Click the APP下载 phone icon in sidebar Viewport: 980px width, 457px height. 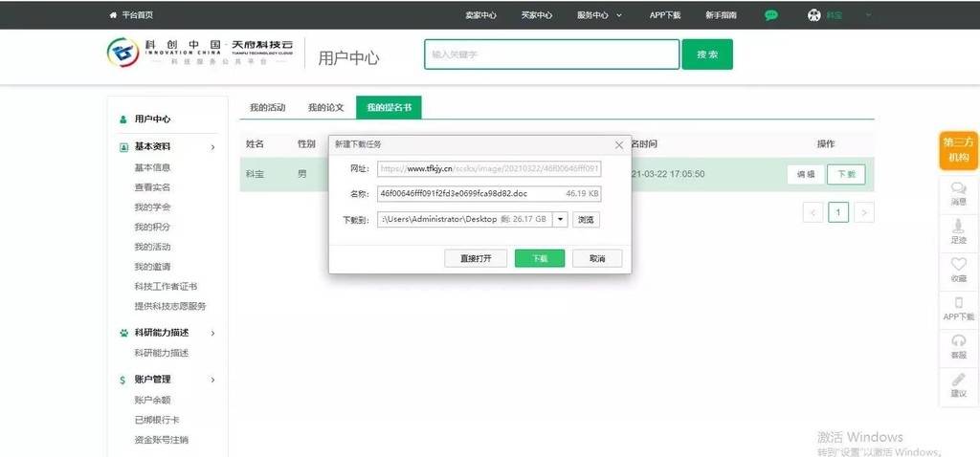click(x=958, y=307)
